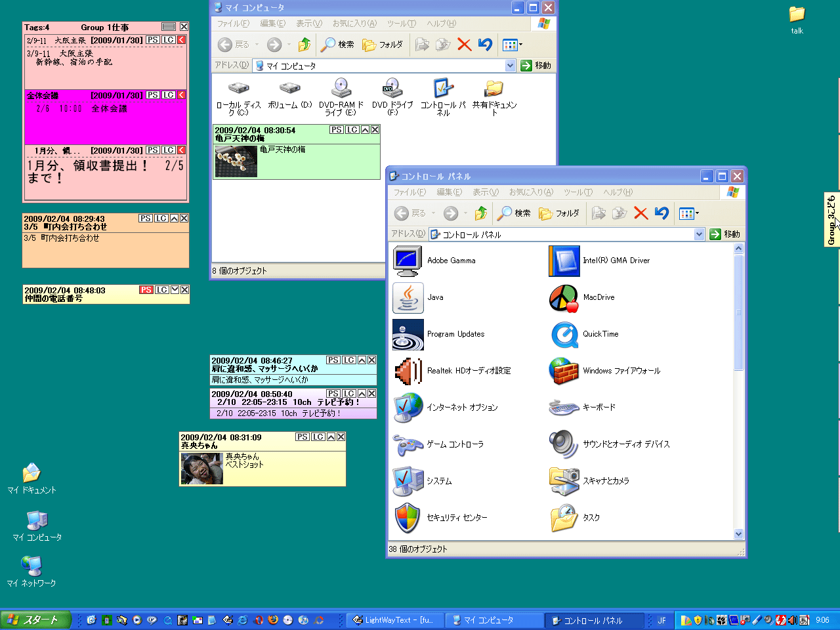Toggle LC on the 亀戸天神の梅 note
The width and height of the screenshot is (840, 630).
352,130
